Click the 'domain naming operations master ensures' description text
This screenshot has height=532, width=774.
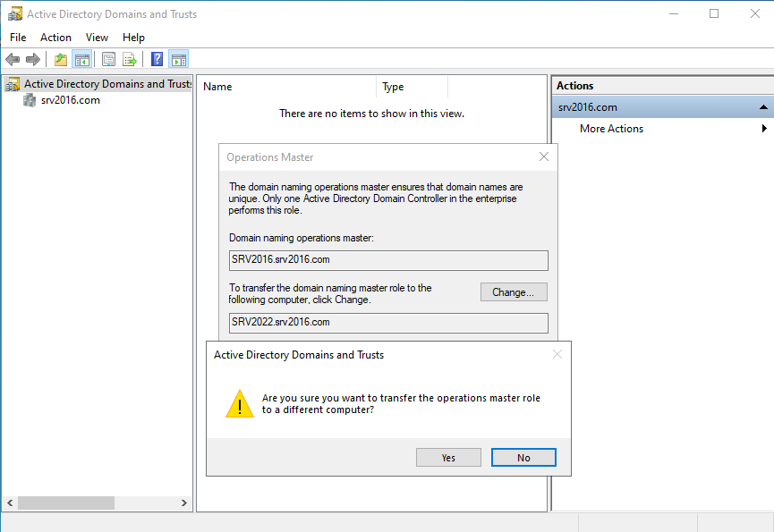coord(376,198)
